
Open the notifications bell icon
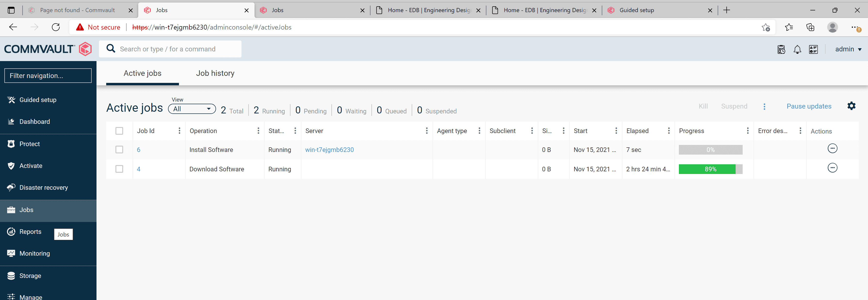(x=797, y=49)
